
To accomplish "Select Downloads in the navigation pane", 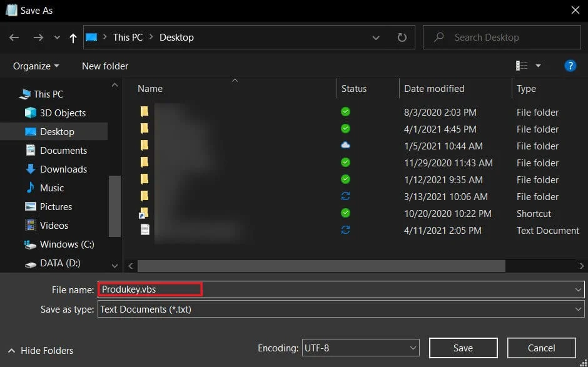I will point(63,169).
